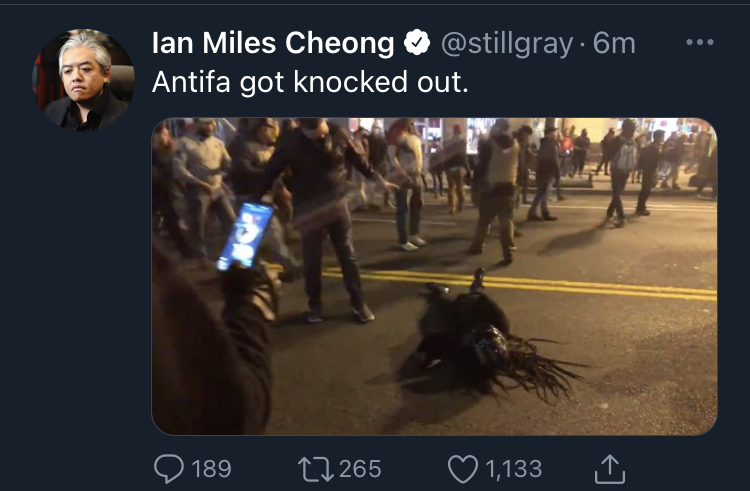Click the backpack-wearing person in video background
The image size is (750, 491).
click(621, 173)
